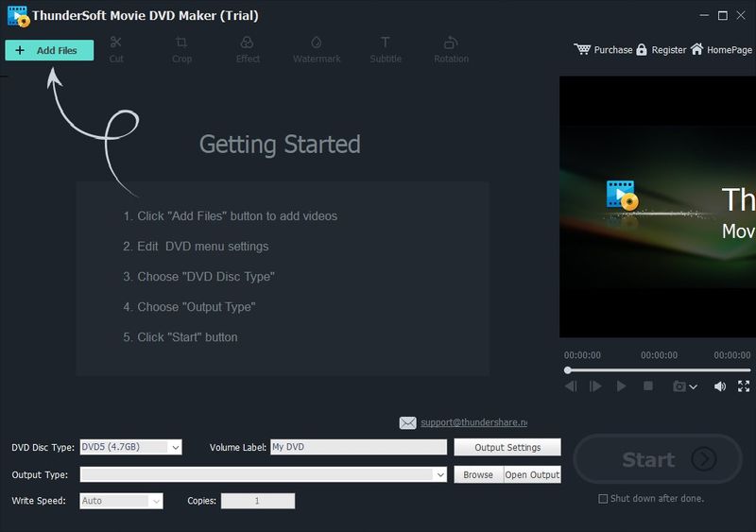The height and width of the screenshot is (532, 756).
Task: Click the Copies number field
Action: point(257,501)
